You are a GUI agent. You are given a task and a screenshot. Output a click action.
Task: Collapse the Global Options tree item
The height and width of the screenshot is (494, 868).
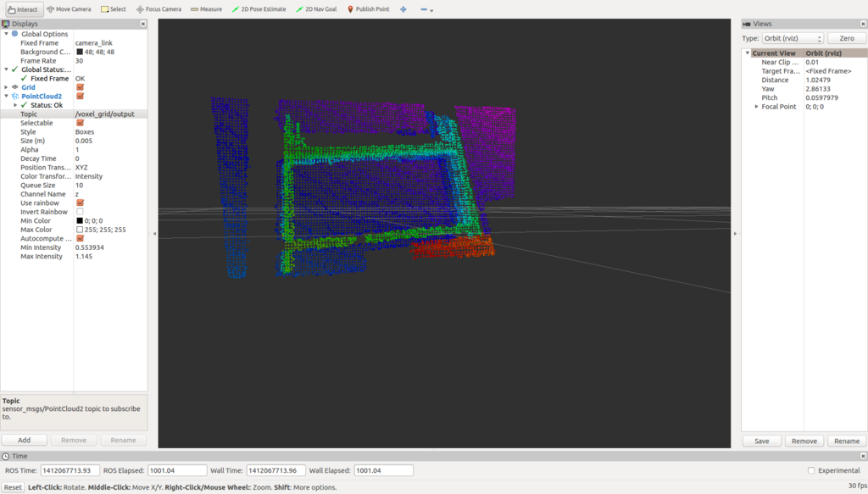point(7,34)
